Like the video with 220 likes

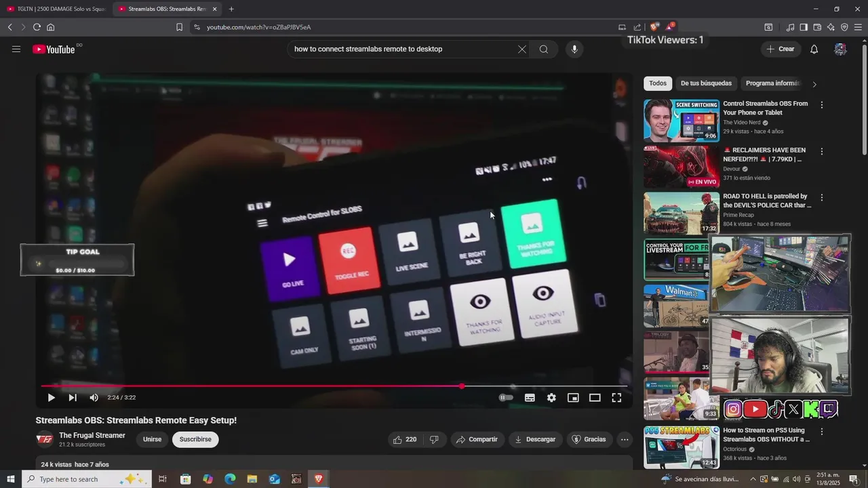tap(405, 439)
